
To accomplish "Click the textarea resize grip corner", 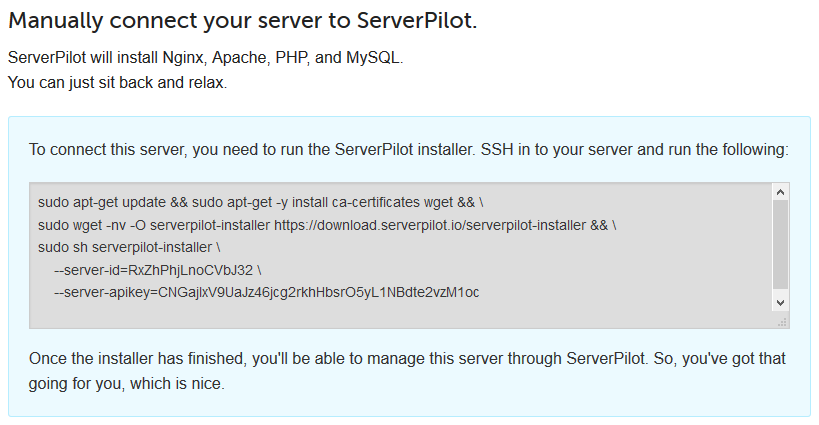I will pos(782,323).
